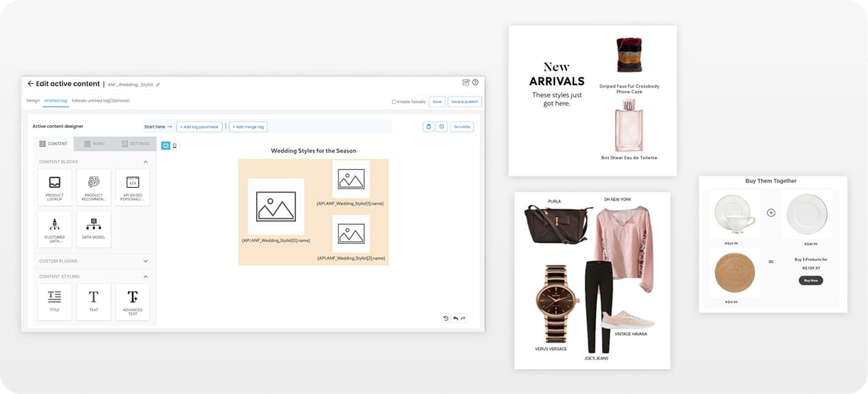Click Add merge tag

pyautogui.click(x=248, y=127)
